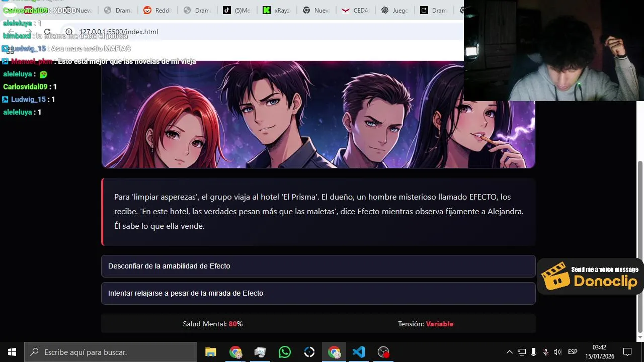Open File Explorer from the taskbar

click(x=210, y=352)
